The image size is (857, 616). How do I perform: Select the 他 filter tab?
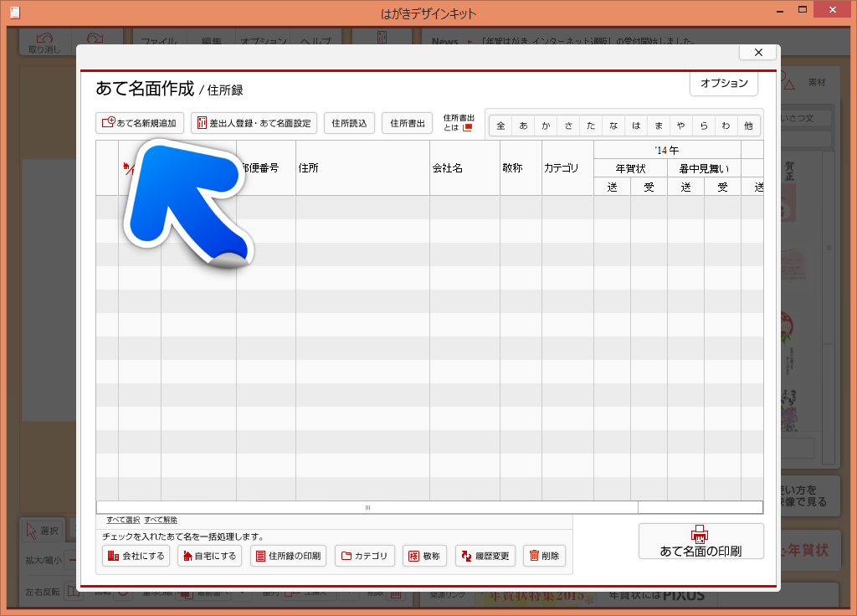(748, 126)
